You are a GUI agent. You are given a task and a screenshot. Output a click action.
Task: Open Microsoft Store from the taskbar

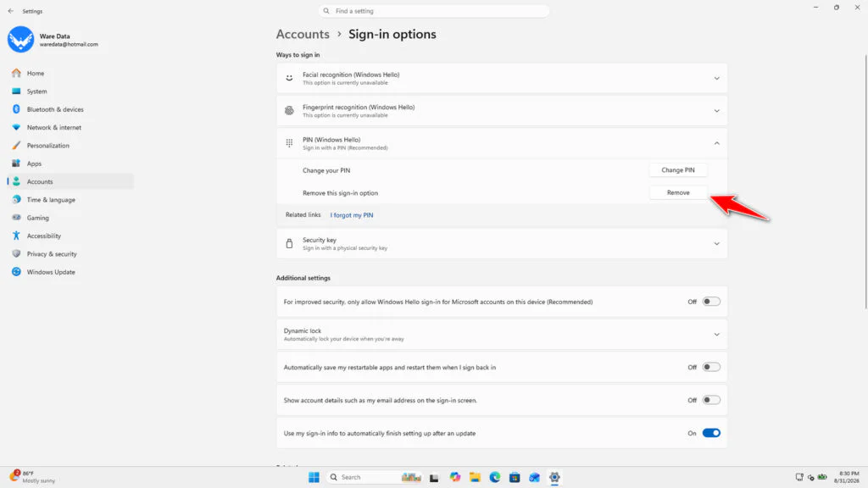click(515, 477)
